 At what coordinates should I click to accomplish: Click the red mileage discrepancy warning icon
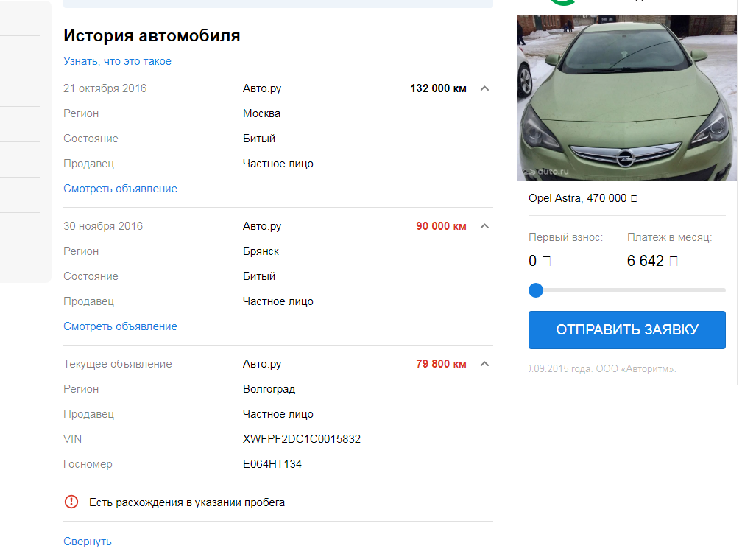(71, 502)
